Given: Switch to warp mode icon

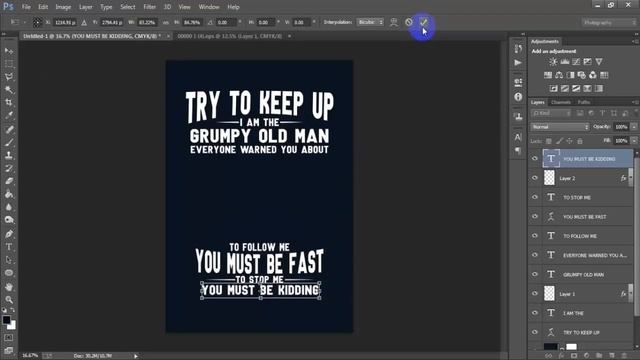Looking at the screenshot, I should [393, 22].
